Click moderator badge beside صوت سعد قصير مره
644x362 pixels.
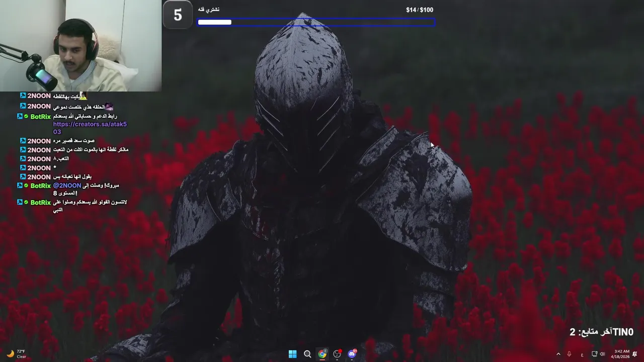click(23, 141)
